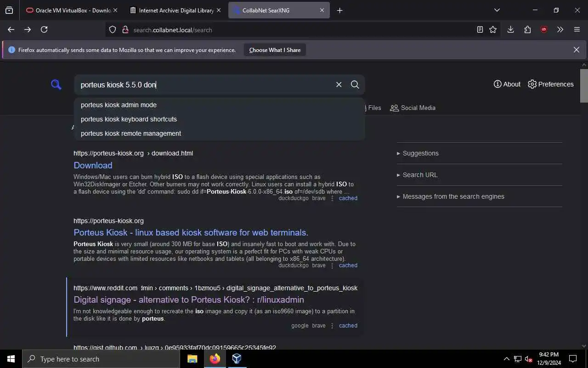This screenshot has height=368, width=588.
Task: Click the porteus-kiosk.org download.html URL
Action: tap(133, 153)
